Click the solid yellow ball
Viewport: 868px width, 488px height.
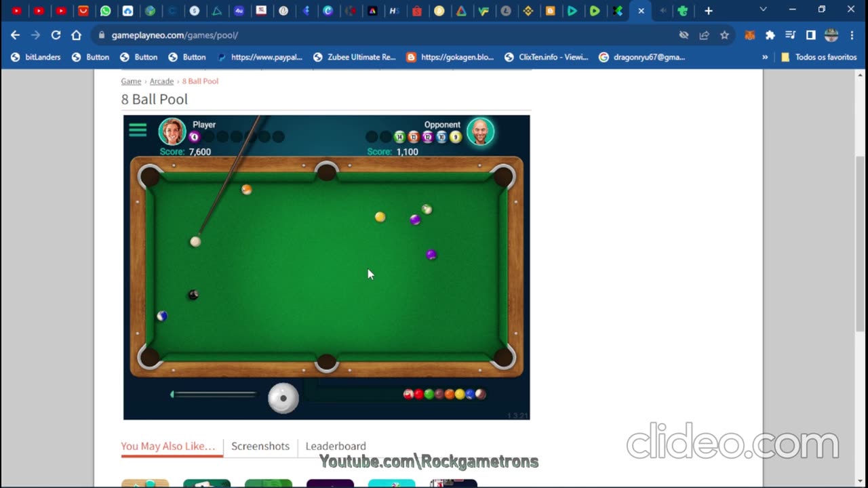pyautogui.click(x=380, y=217)
